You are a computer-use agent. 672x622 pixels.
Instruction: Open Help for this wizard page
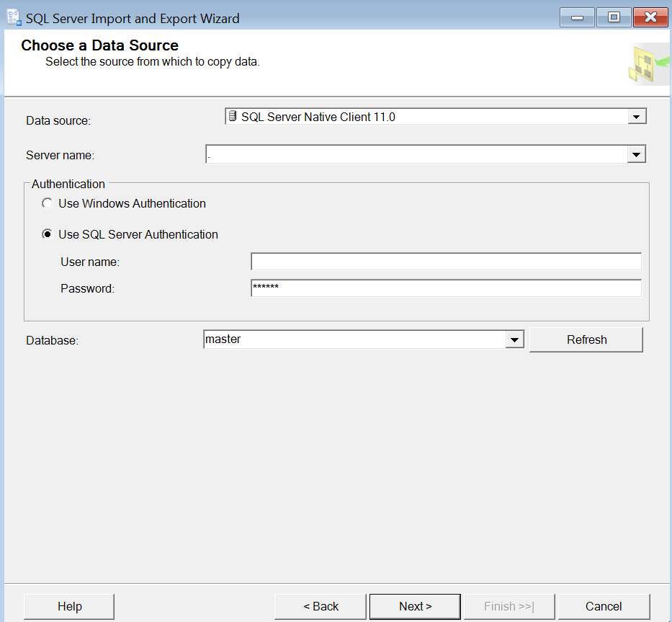point(69,606)
